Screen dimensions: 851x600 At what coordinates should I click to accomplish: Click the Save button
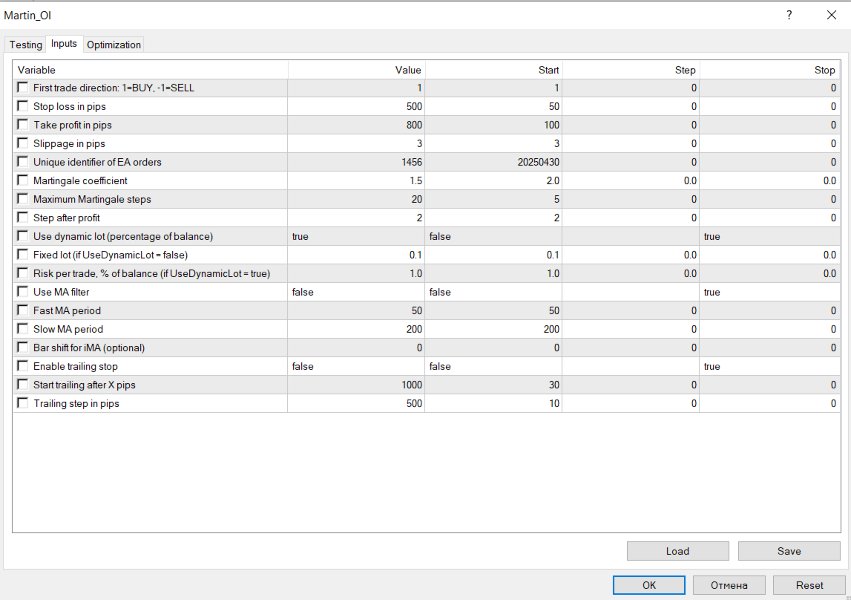(x=789, y=551)
